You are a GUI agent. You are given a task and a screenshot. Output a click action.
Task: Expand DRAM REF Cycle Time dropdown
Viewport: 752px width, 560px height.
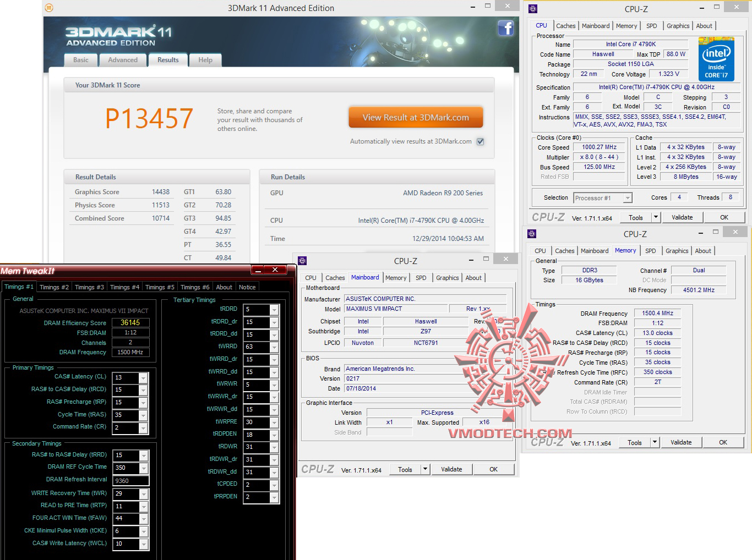point(143,468)
